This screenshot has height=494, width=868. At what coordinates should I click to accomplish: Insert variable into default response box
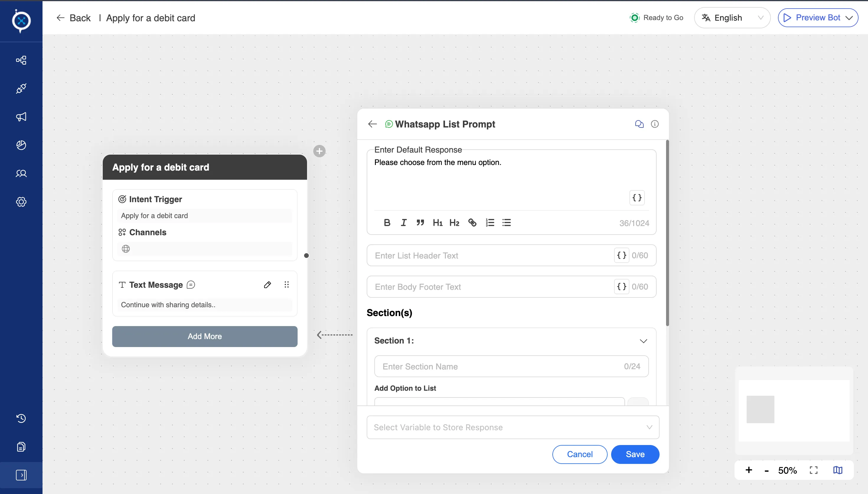tap(637, 198)
